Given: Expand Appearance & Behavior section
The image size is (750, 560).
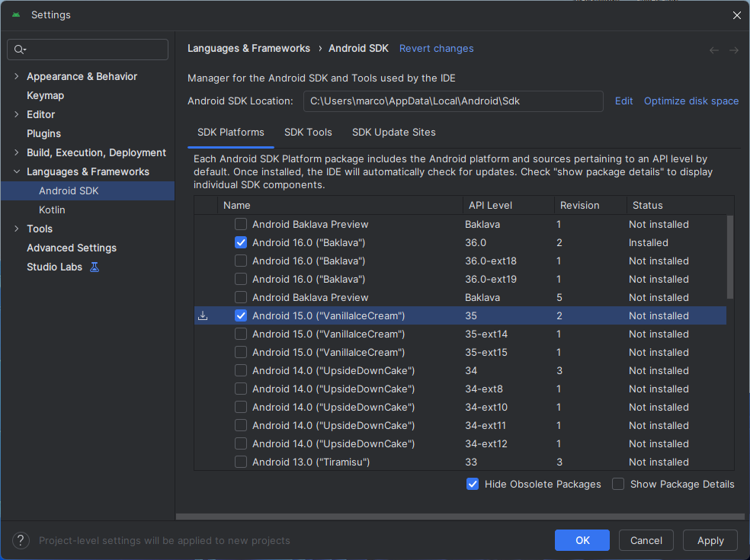Looking at the screenshot, I should click(17, 76).
